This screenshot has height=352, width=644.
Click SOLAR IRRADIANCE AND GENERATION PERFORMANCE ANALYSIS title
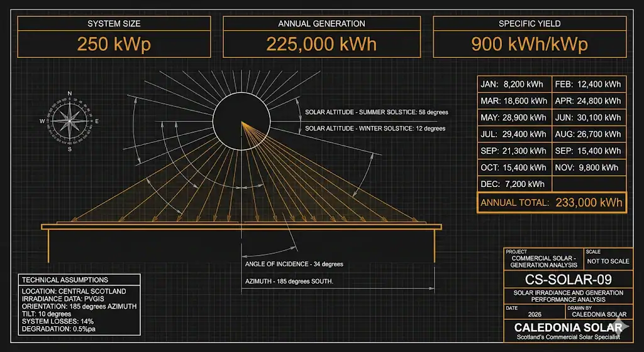point(569,296)
